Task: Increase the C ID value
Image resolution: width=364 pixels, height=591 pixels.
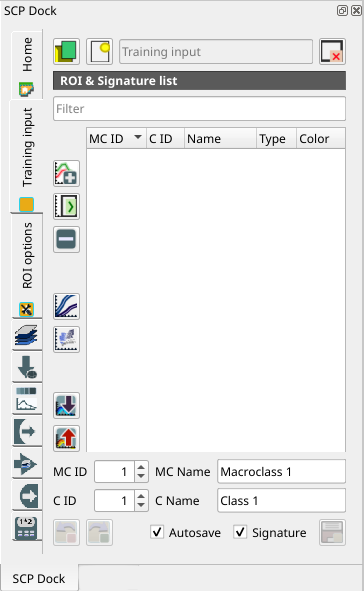Action: point(141,496)
